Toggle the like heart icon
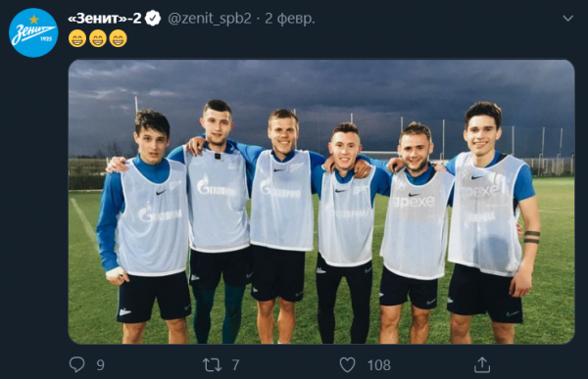The image size is (588, 379). (x=347, y=364)
